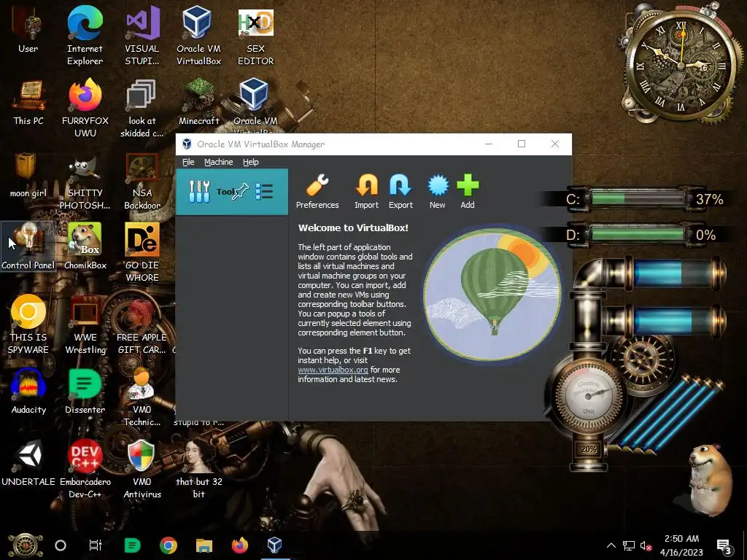Viewport: 747px width, 560px height.
Task: Open Dissenter from the taskbar
Action: (x=132, y=545)
